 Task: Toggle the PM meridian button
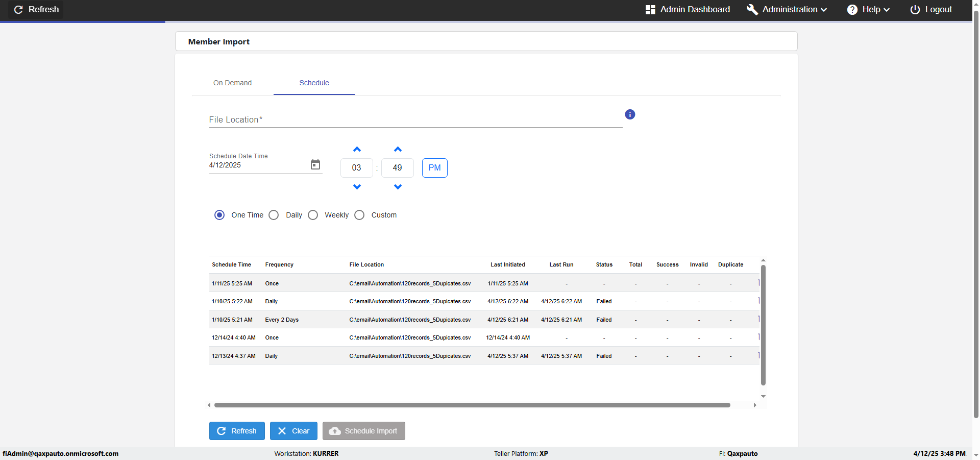434,168
